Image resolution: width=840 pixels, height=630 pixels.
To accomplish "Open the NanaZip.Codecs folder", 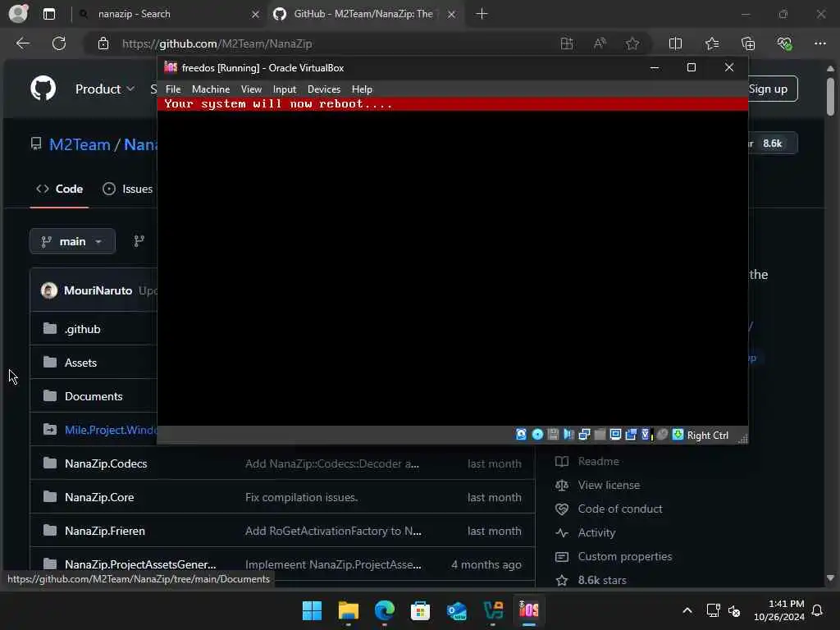I will coord(106,464).
